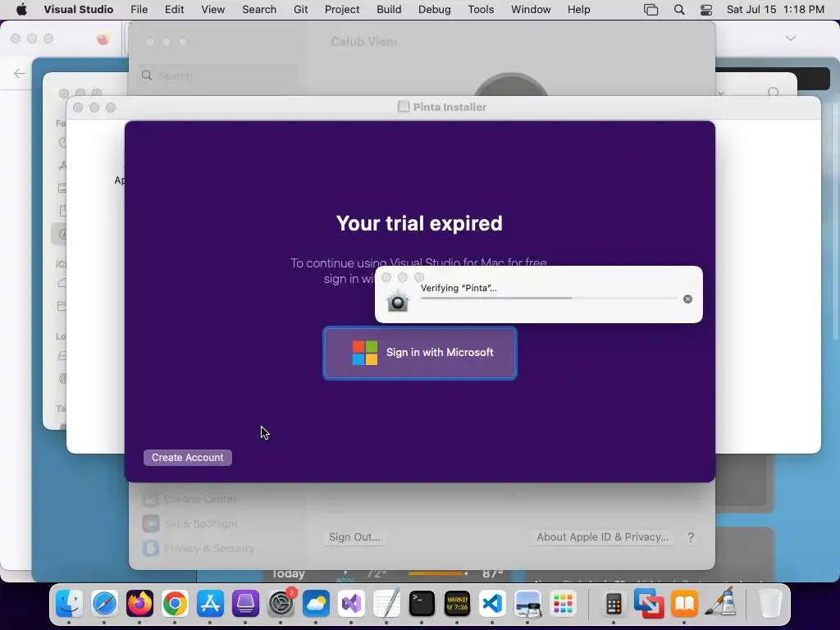
Task: Open the File menu
Action: coord(139,10)
